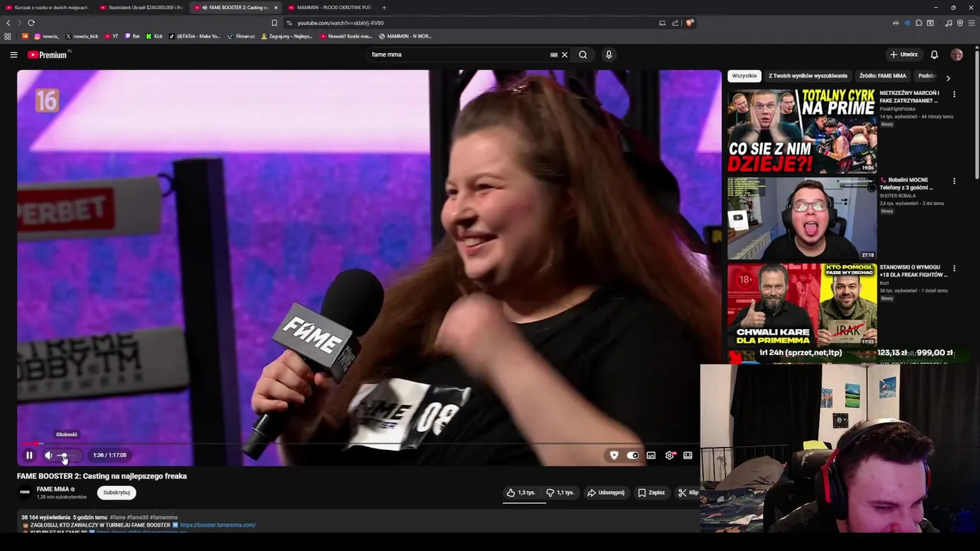Show more filter chips with the right arrow
The image size is (980, 551).
pyautogui.click(x=948, y=77)
